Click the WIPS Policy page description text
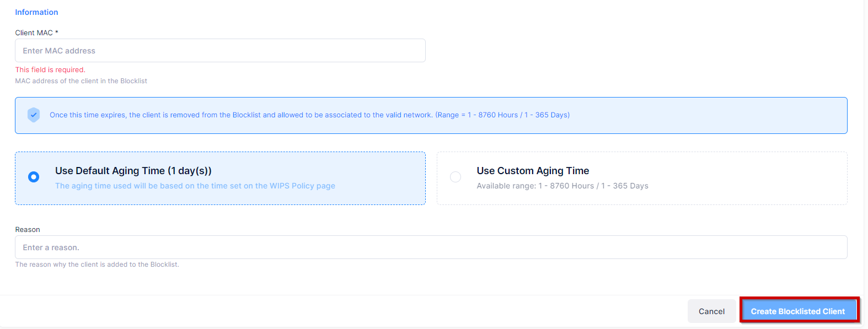 [195, 186]
